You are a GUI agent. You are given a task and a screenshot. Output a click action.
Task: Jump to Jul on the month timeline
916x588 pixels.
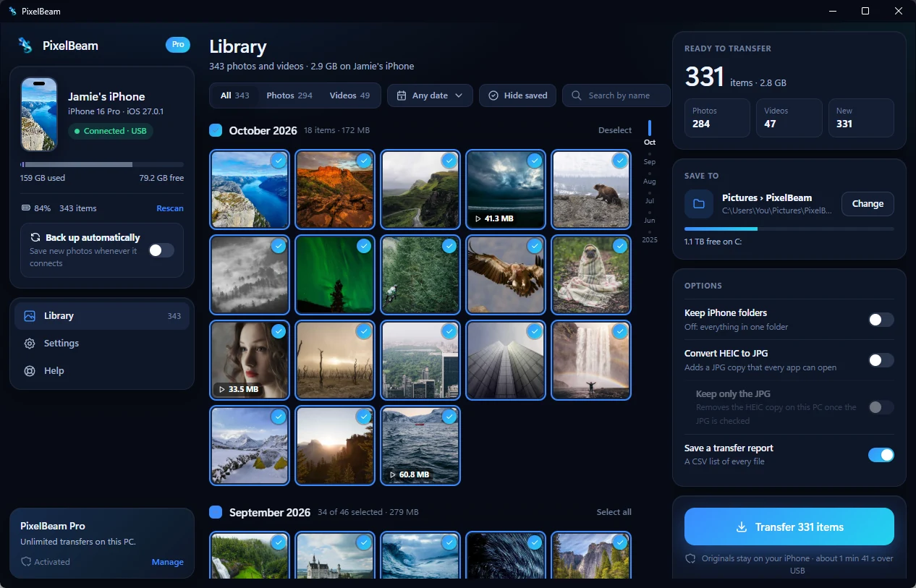pyautogui.click(x=650, y=201)
